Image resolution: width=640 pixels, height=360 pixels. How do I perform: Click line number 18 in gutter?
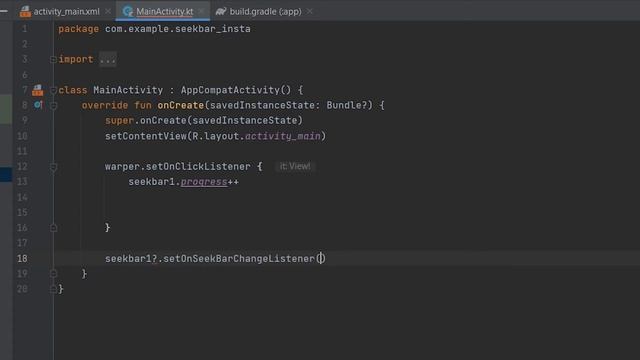(22, 258)
